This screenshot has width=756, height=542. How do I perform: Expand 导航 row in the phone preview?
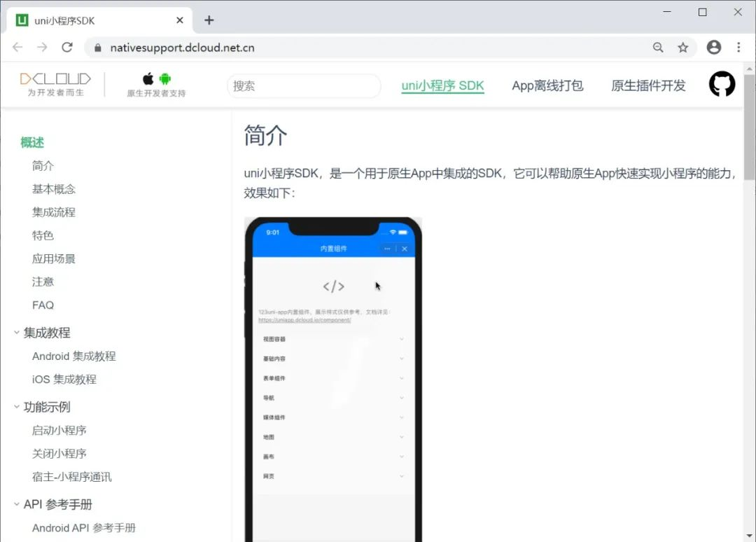pos(333,398)
